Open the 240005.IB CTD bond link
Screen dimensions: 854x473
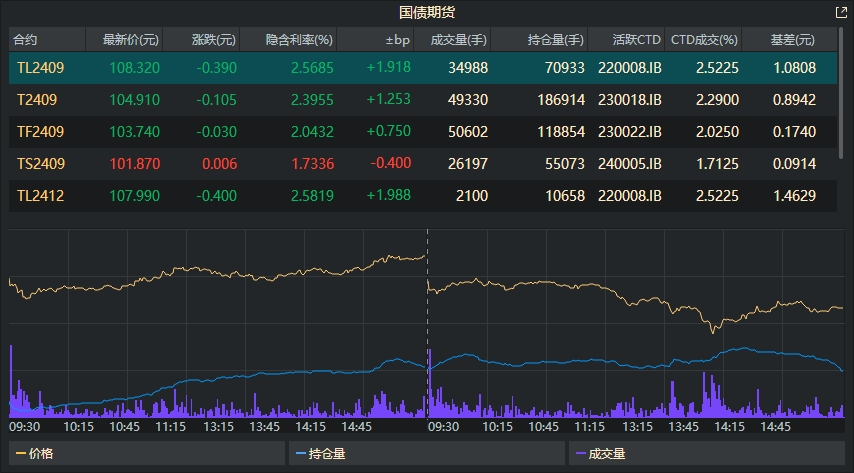[x=626, y=164]
